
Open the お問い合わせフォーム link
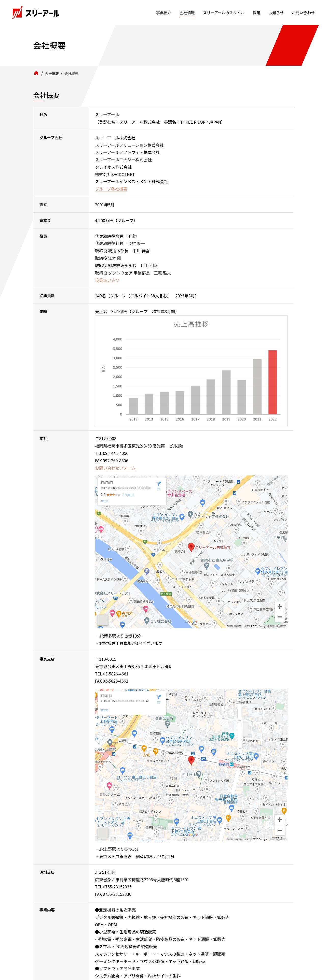click(115, 468)
